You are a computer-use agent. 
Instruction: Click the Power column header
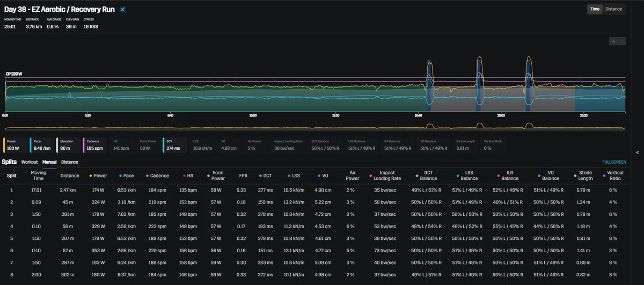(x=98, y=176)
